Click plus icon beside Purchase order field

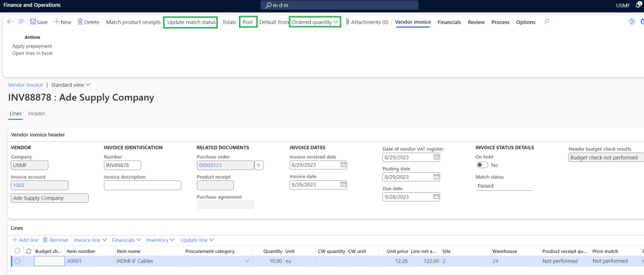(258, 165)
